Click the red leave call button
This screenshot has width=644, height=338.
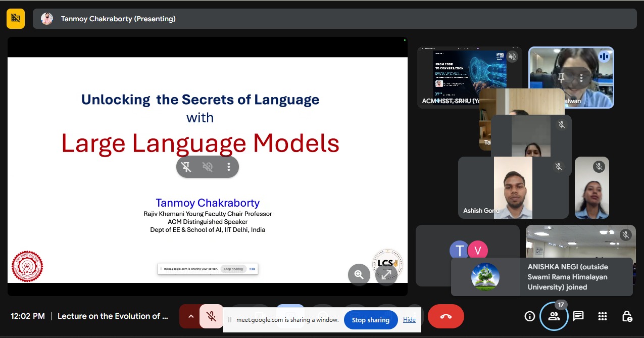[445, 316]
